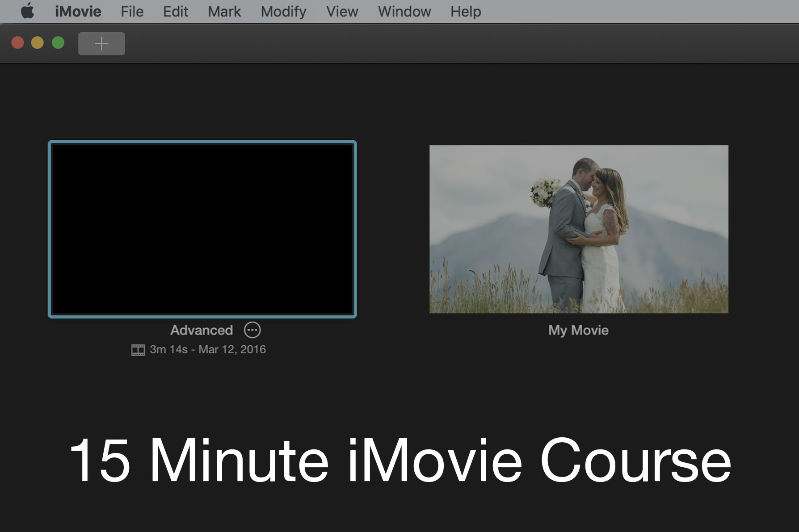Select the My Movie wedding thumbnail
The height and width of the screenshot is (532, 799).
[579, 229]
